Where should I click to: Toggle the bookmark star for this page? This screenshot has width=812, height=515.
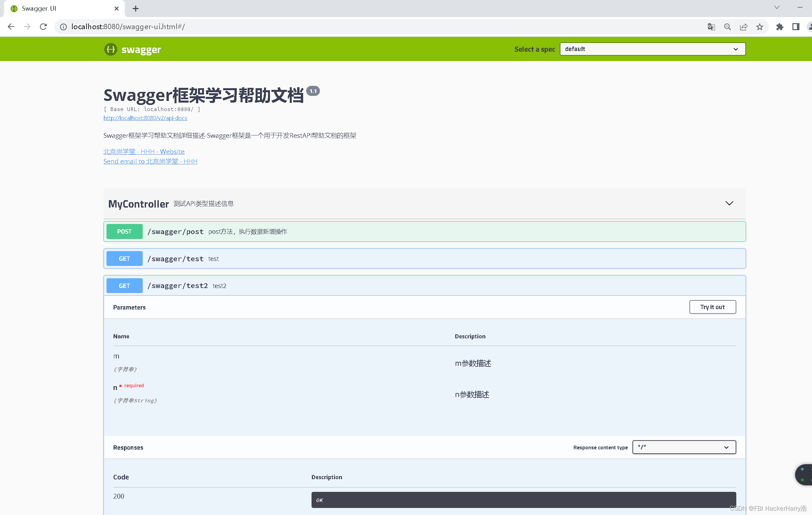point(760,27)
